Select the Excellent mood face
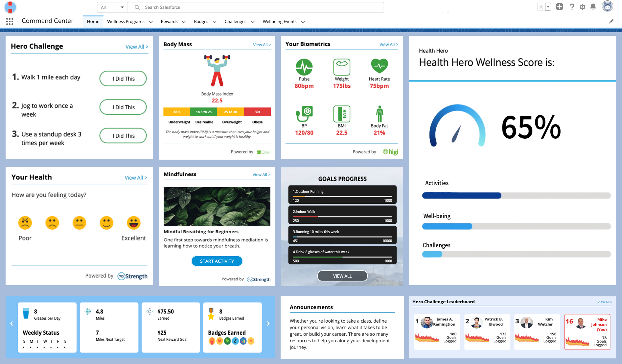The height and width of the screenshot is (364, 622). [x=133, y=223]
